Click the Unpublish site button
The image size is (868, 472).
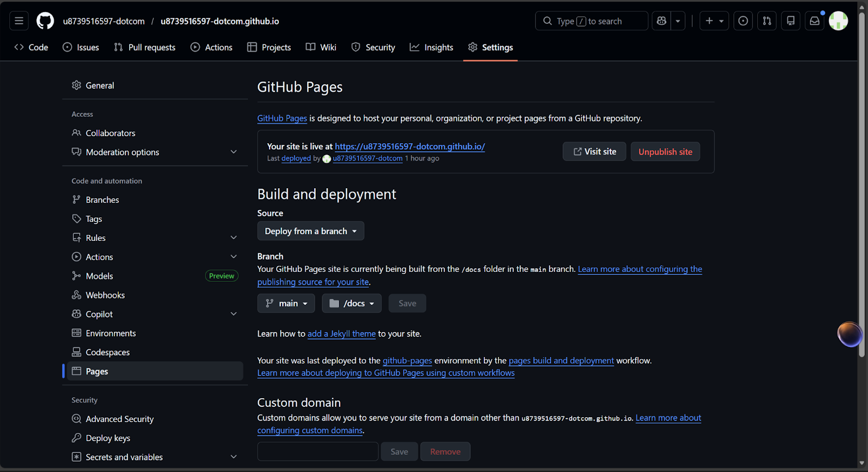coord(665,152)
